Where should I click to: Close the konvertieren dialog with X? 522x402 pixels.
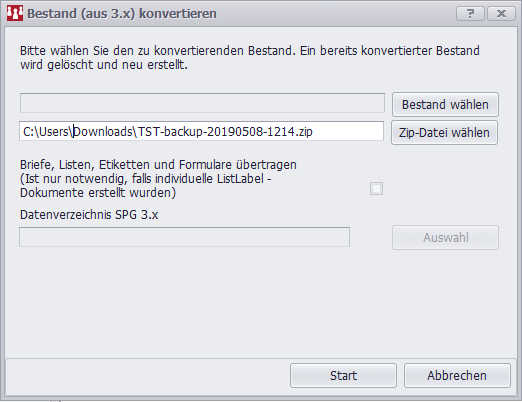[501, 14]
